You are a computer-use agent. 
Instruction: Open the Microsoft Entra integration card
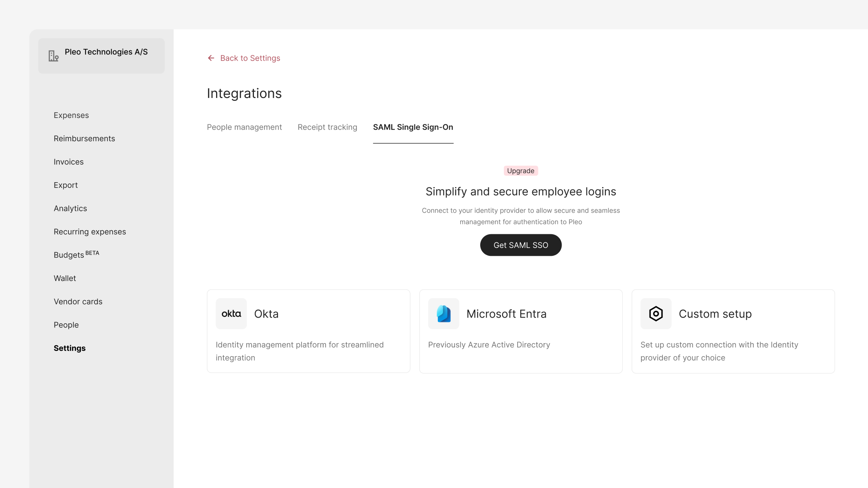click(520, 331)
